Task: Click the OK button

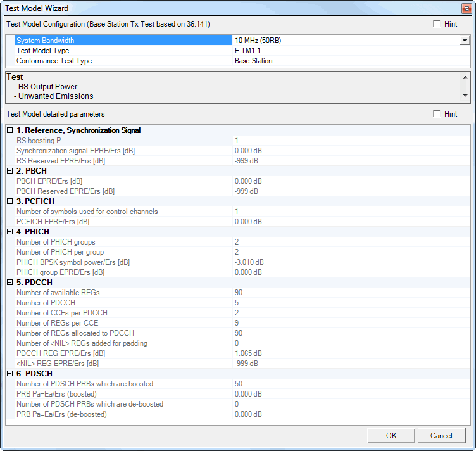Action: click(x=391, y=436)
